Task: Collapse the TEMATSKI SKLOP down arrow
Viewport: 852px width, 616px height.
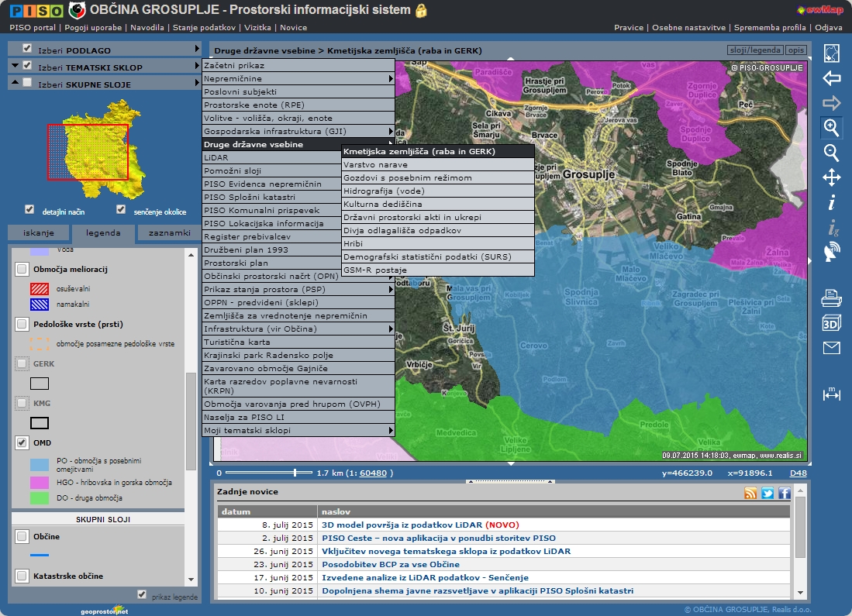Action: (x=15, y=66)
